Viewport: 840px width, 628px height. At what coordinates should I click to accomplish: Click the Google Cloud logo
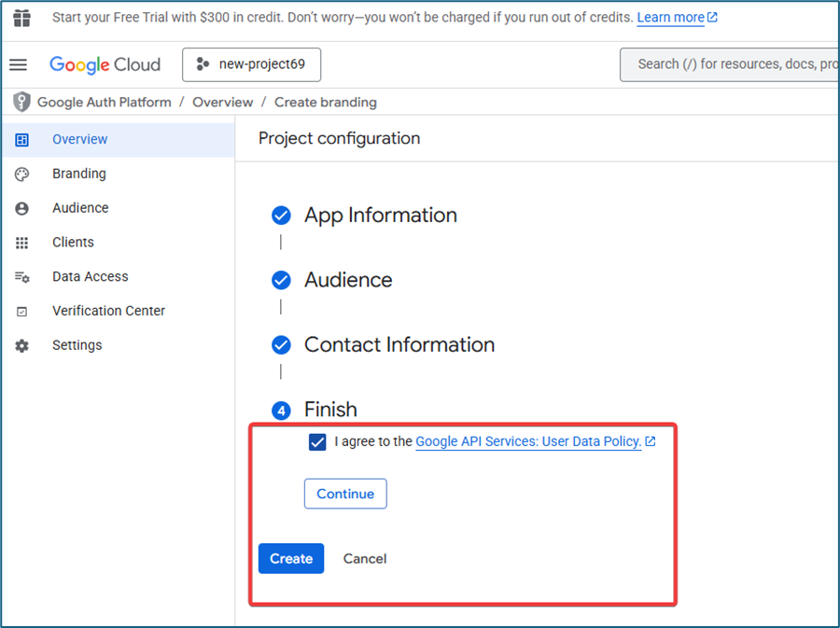105,64
